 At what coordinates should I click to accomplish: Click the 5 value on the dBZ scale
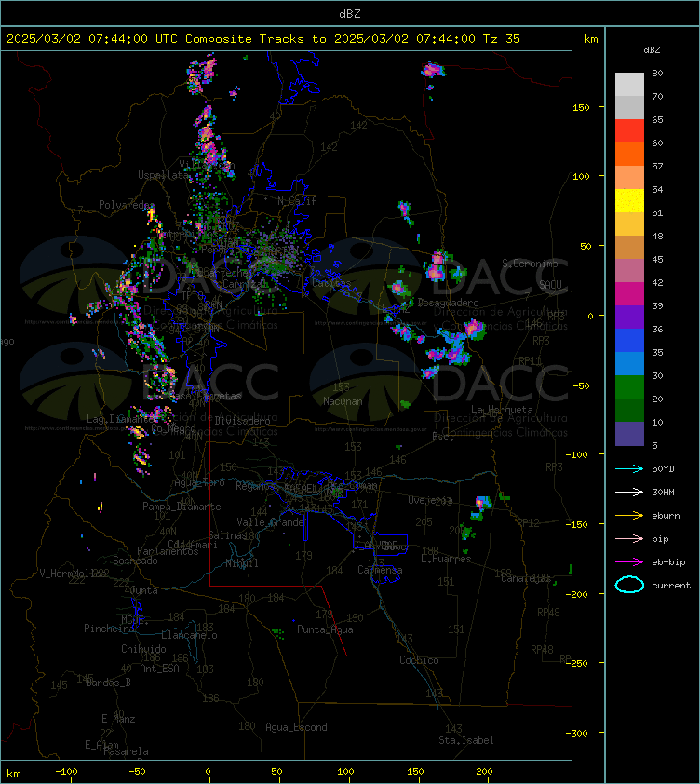(654, 445)
